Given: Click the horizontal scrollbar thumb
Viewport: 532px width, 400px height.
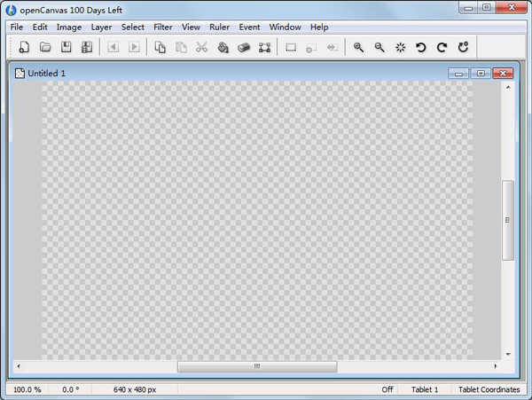Looking at the screenshot, I should point(256,365).
